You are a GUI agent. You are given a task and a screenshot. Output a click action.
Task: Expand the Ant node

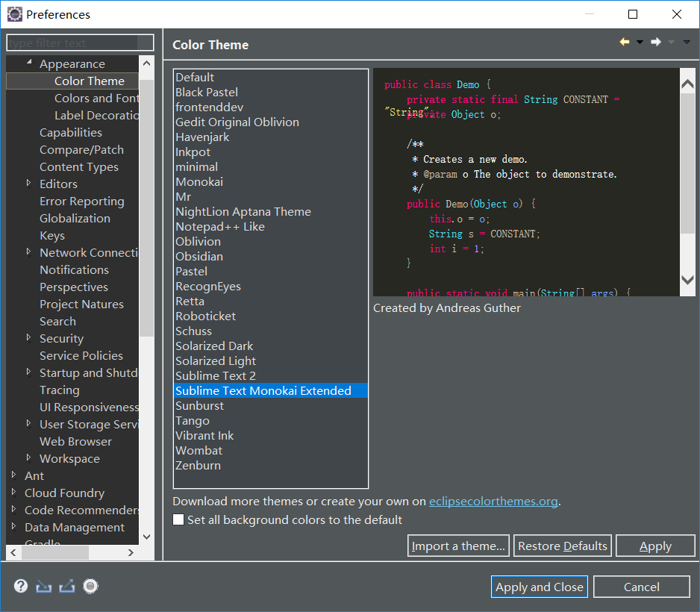(x=14, y=475)
